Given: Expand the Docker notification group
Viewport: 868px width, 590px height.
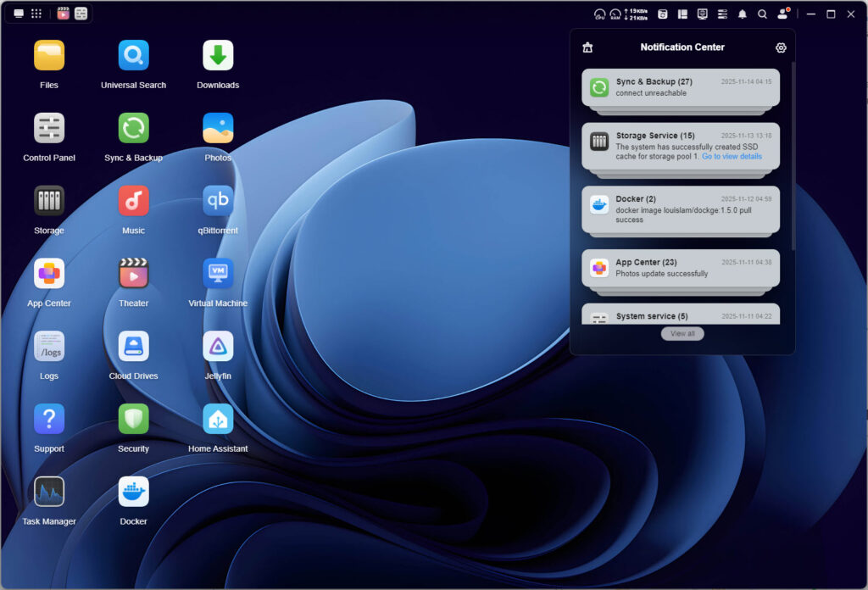Looking at the screenshot, I should pos(681,209).
